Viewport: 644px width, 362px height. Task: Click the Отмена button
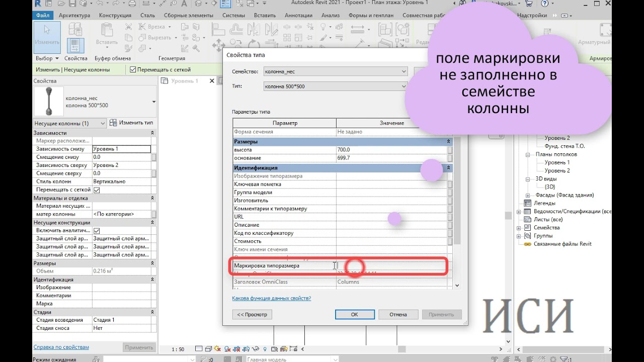tap(398, 314)
